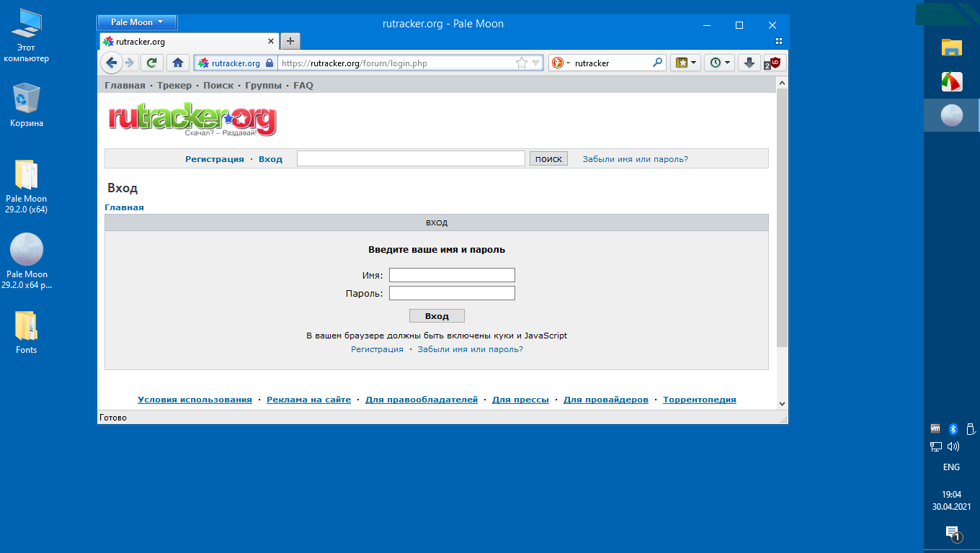Open File Explorer from the taskbar
The image size is (980, 553).
(952, 48)
